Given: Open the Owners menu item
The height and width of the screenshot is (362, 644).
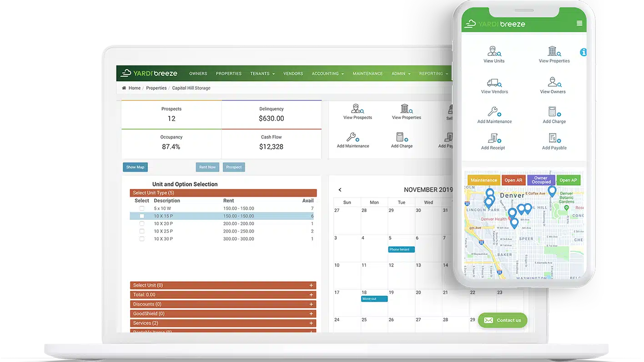Looking at the screenshot, I should [x=198, y=74].
